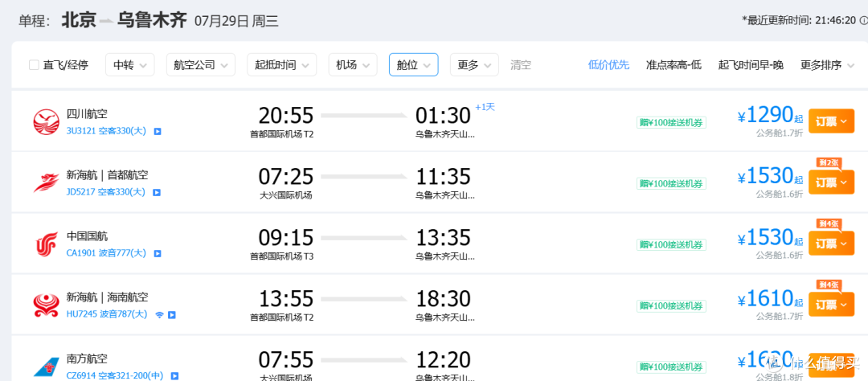Click the ¥1610 price for Hainan Airlines
The image size is (868, 381).
[x=771, y=299]
